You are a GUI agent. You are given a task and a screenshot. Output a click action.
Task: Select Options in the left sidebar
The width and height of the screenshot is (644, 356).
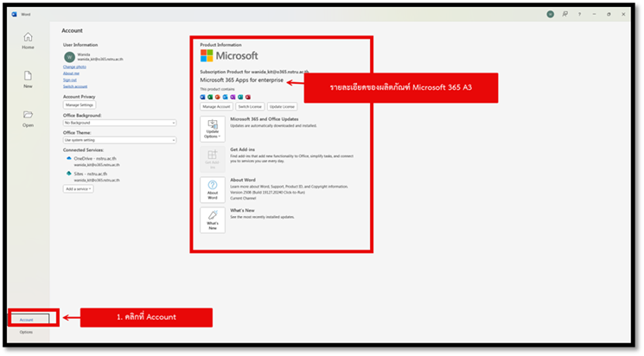pos(27,332)
